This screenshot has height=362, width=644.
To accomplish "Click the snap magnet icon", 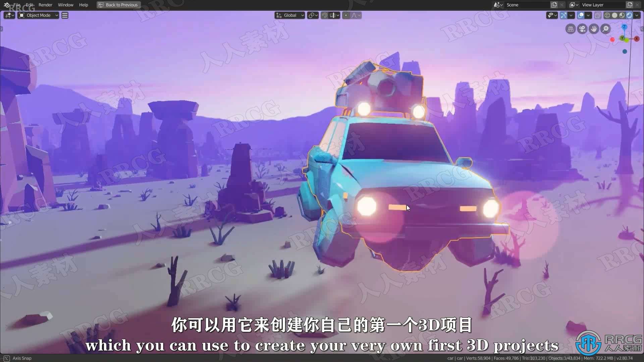I will coord(324,15).
